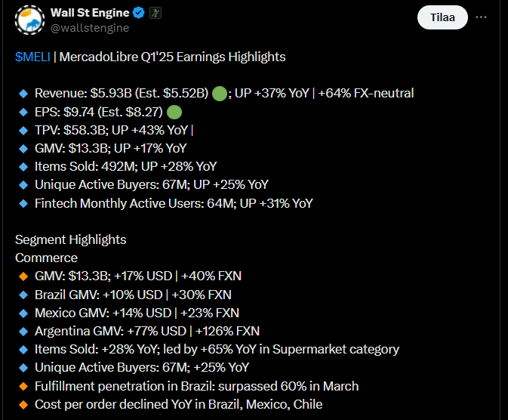Open the three-dot more options menu
Screen dimensions: 508x420
481,17
